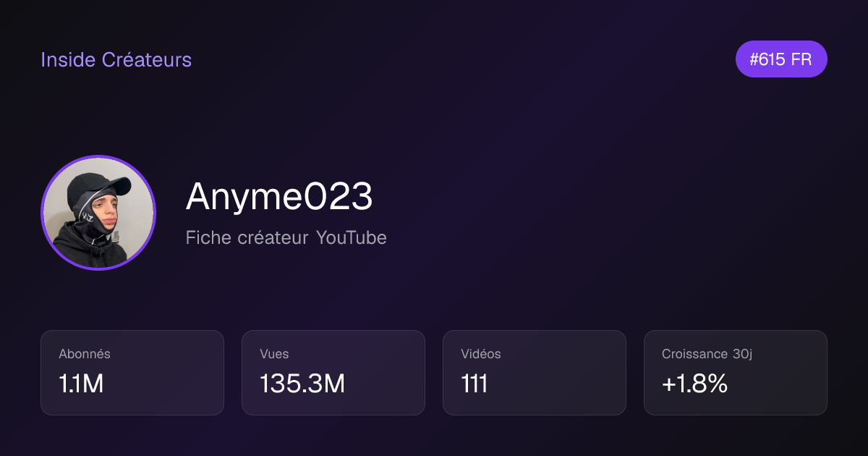Image resolution: width=868 pixels, height=456 pixels.
Task: Open the Abonnés stat card
Action: 132,373
